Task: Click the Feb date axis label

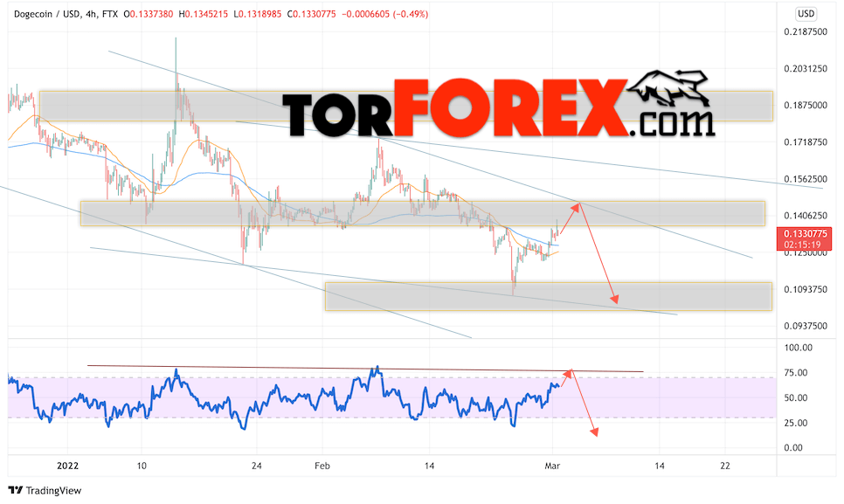Action: (322, 466)
